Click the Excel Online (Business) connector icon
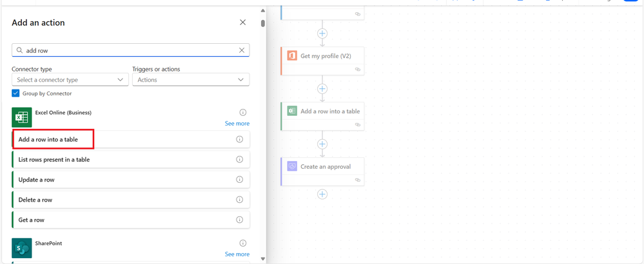 22,118
